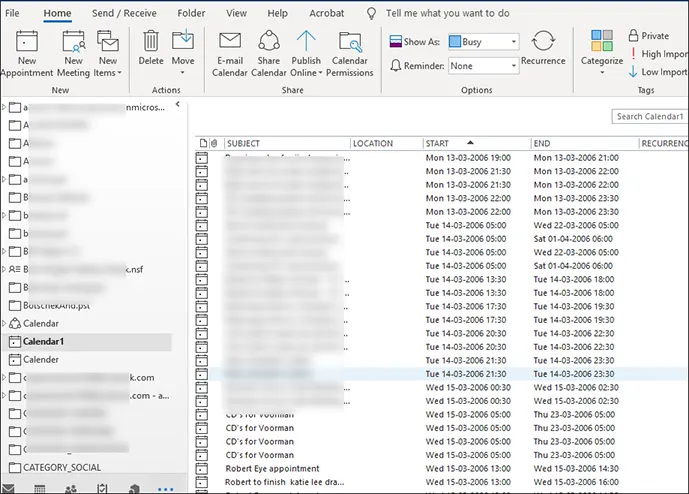This screenshot has width=689, height=494.
Task: Select the Robert Eye appointment entry
Action: click(x=272, y=469)
